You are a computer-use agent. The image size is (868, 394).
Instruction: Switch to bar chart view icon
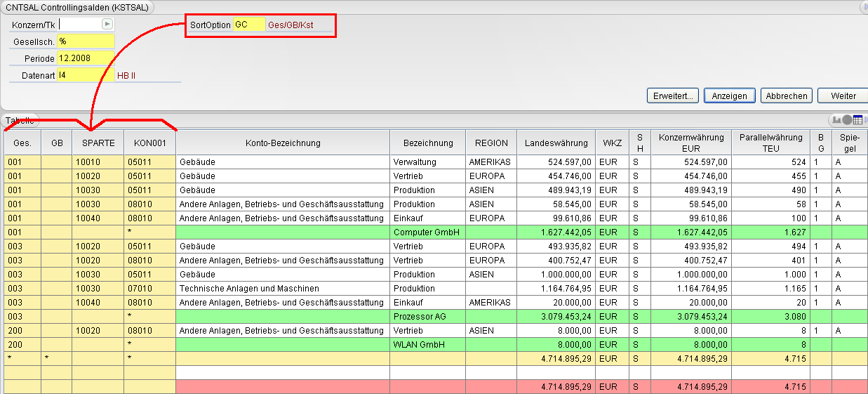point(837,120)
